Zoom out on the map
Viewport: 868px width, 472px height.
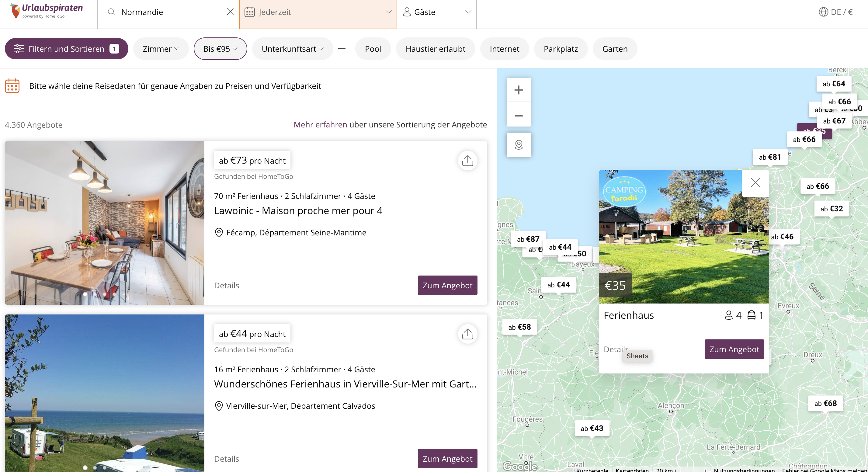519,116
